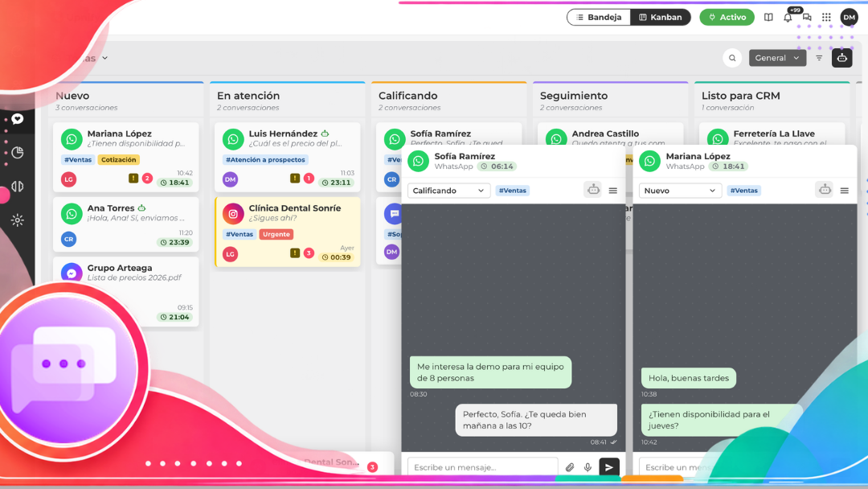
Task: Open reports pie chart sidebar icon
Action: click(x=18, y=152)
